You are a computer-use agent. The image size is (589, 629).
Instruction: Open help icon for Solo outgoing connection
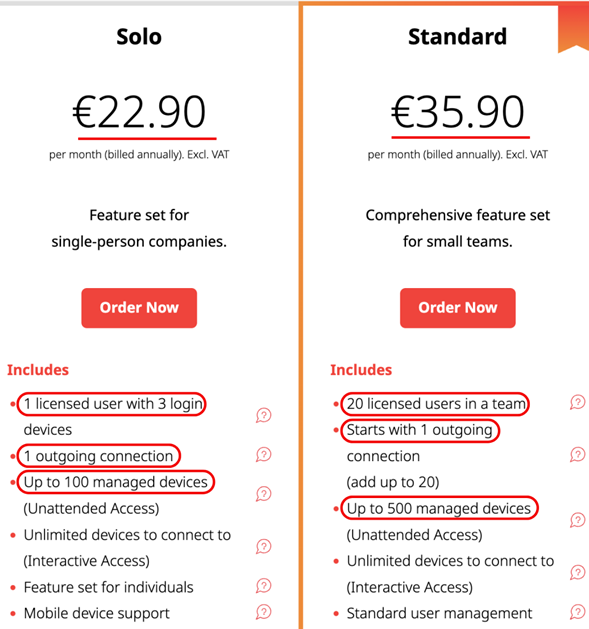coord(264,455)
